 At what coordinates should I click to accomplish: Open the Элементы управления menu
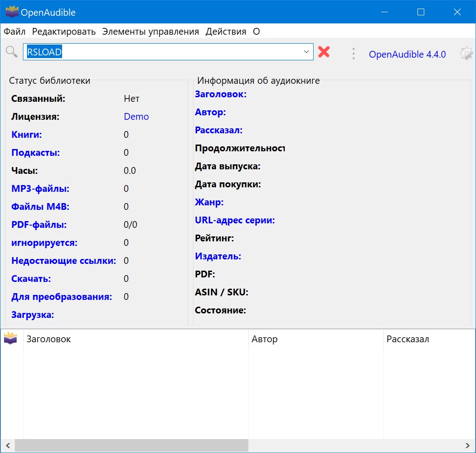(151, 32)
